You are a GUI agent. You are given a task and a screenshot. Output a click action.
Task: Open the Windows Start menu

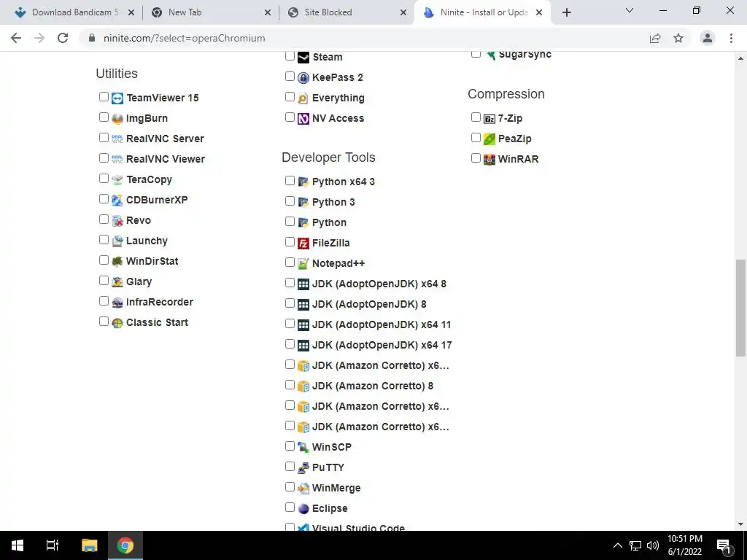(18, 545)
